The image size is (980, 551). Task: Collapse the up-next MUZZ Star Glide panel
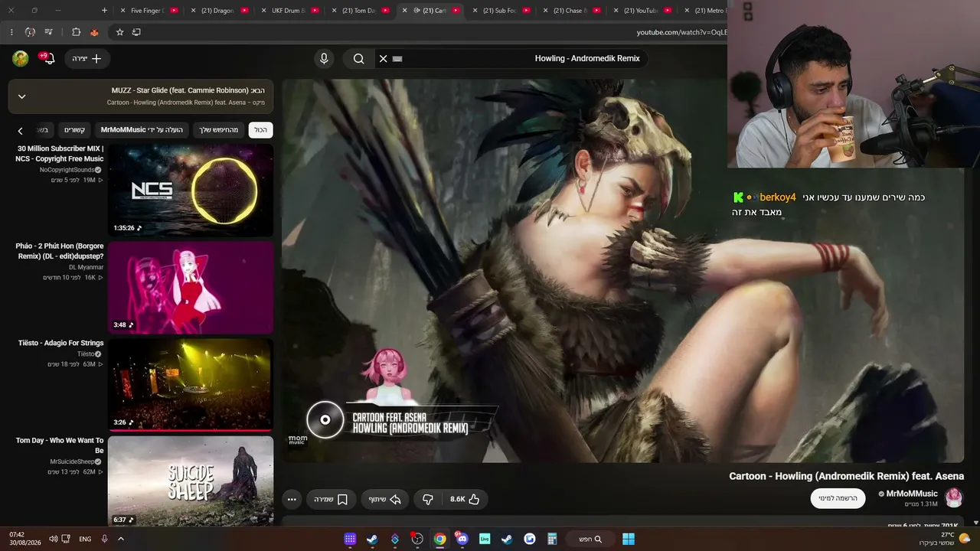pos(22,96)
